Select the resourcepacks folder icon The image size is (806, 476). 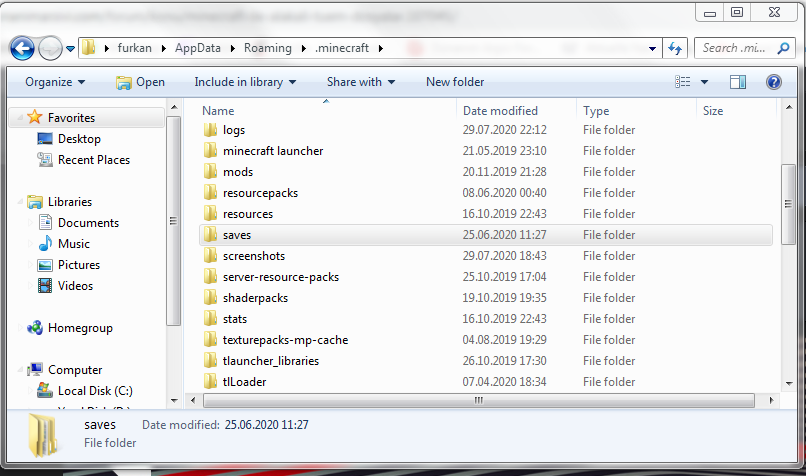pos(210,193)
